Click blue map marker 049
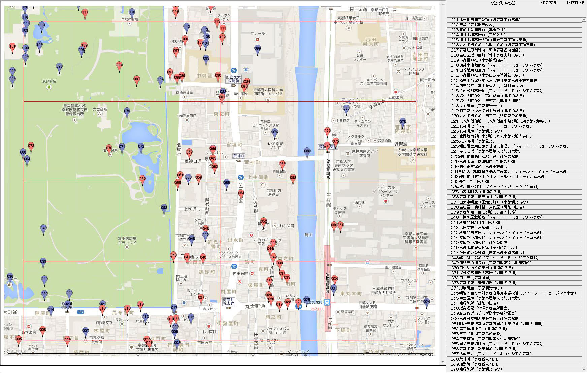588x373 pixels. [43, 230]
